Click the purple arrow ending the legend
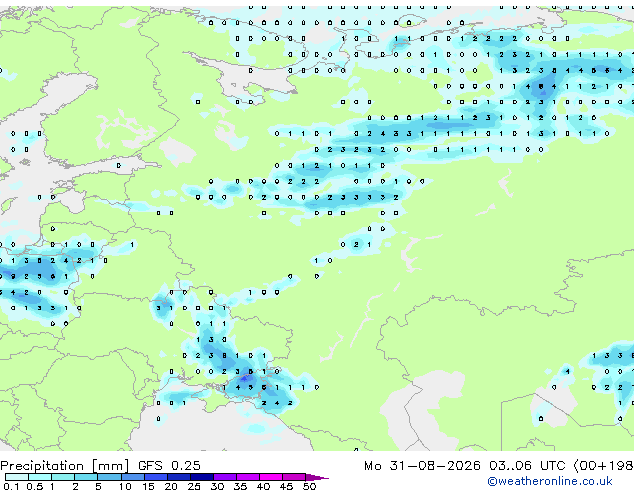 [x=317, y=477]
